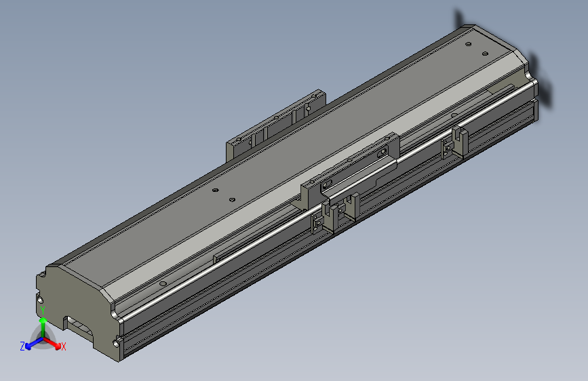Select the mounting plate behind the actuator body
The height and width of the screenshot is (381, 588).
[275, 125]
